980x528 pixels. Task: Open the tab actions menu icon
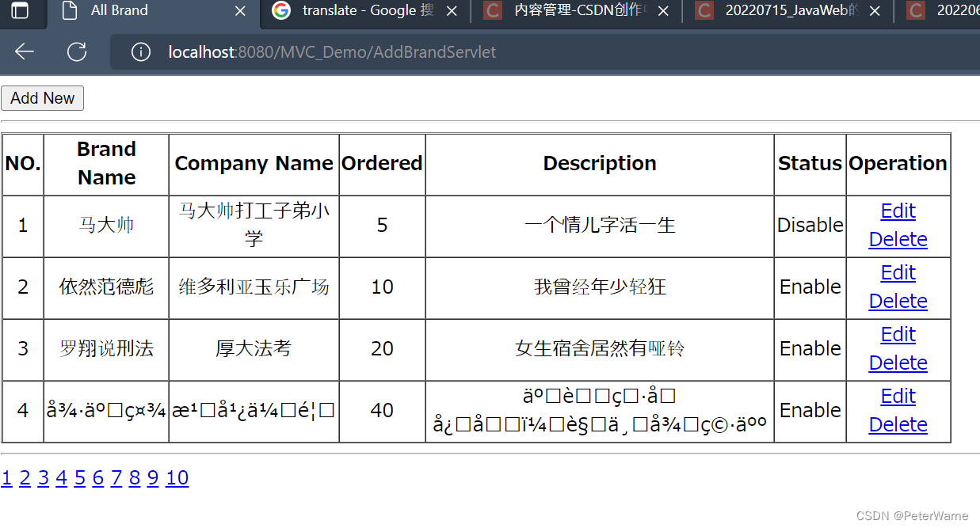point(20,11)
